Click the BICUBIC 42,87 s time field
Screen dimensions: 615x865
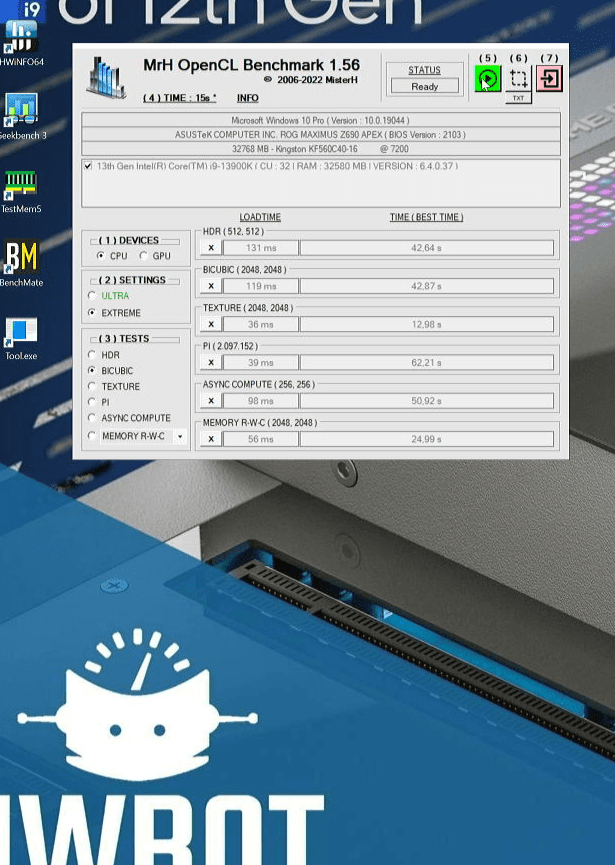[426, 286]
